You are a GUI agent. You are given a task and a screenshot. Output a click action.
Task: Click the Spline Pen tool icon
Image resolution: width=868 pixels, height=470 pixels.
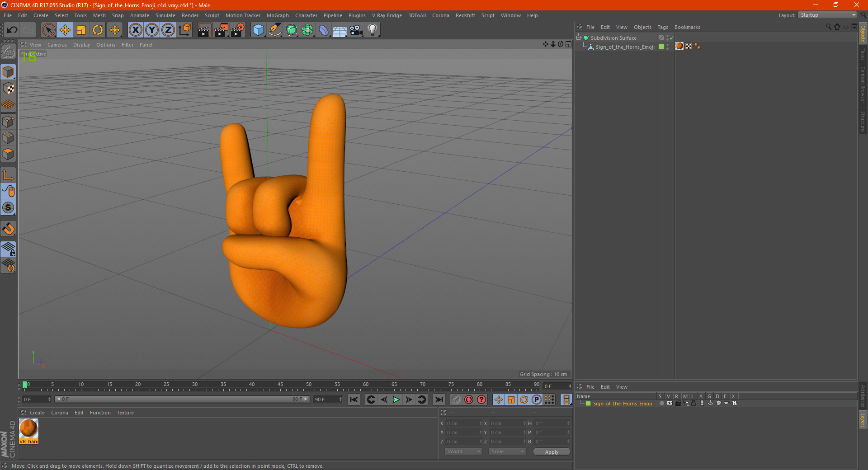pos(274,30)
